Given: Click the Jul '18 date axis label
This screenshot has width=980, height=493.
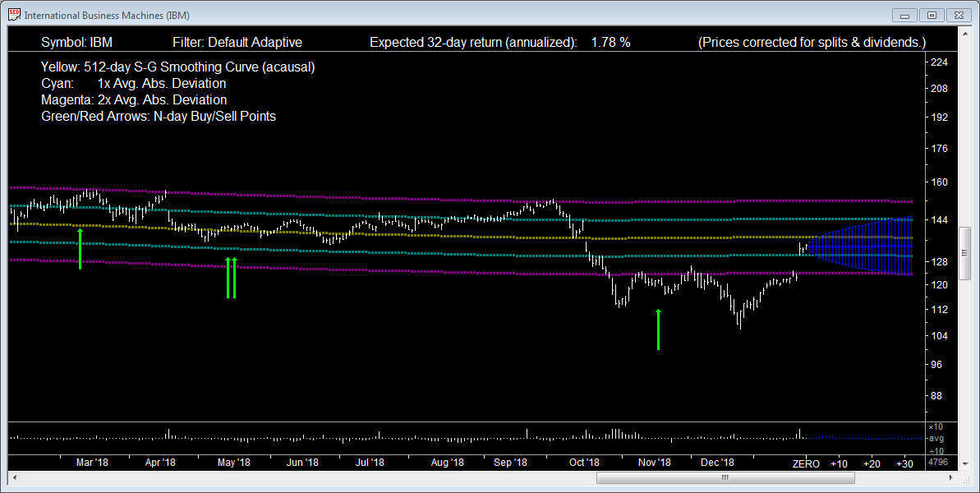Looking at the screenshot, I should point(370,463).
